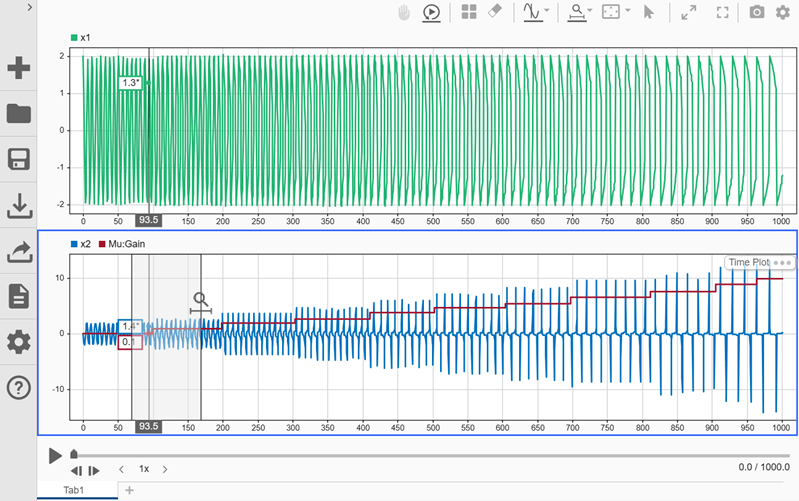This screenshot has width=799, height=501.
Task: Click the fit to view icon
Action: [610, 12]
